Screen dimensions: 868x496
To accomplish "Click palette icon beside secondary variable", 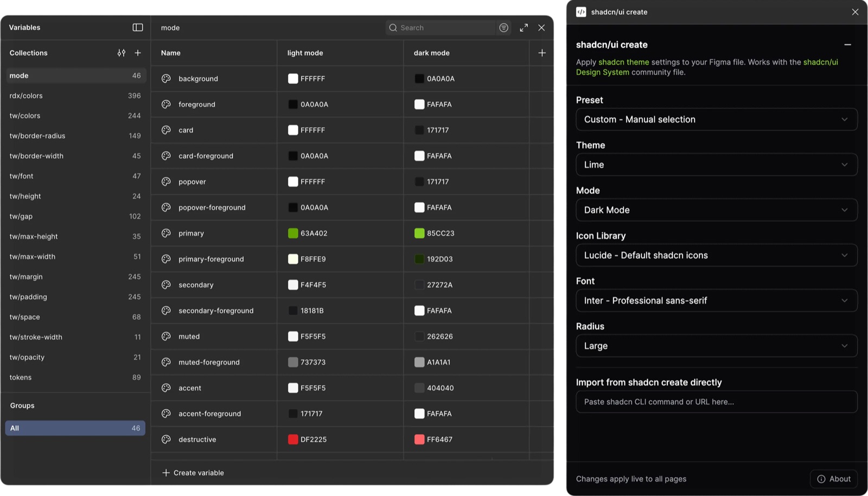I will pos(166,285).
